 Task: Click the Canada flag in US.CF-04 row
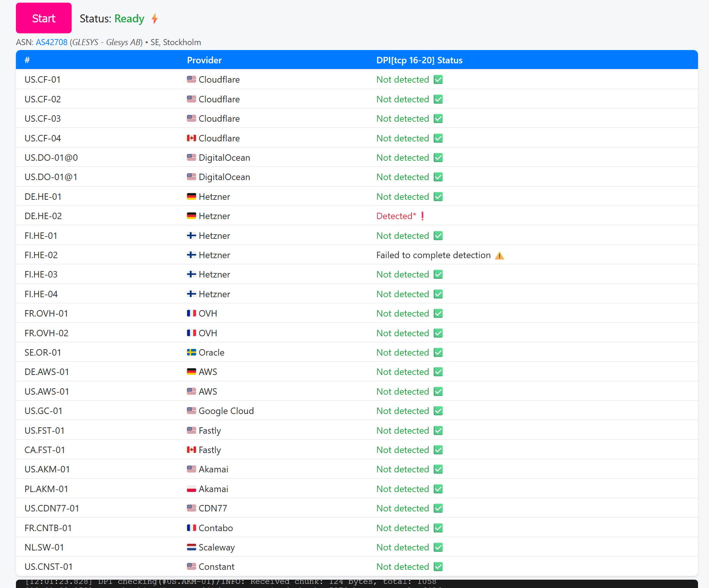(191, 138)
